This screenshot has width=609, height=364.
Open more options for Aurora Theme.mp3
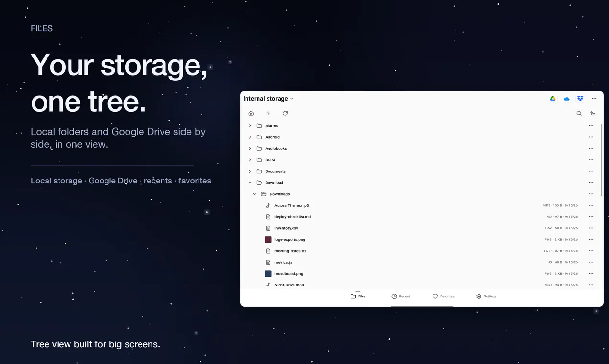click(x=591, y=205)
